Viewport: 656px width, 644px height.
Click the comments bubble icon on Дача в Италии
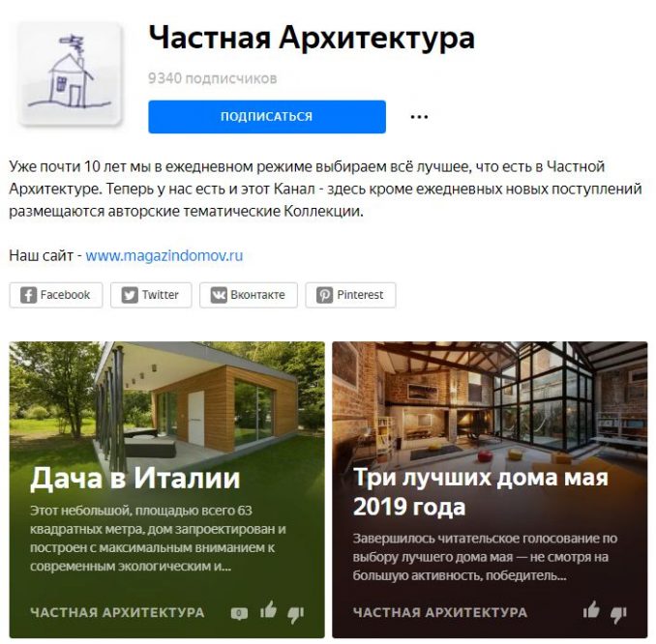coord(239,613)
